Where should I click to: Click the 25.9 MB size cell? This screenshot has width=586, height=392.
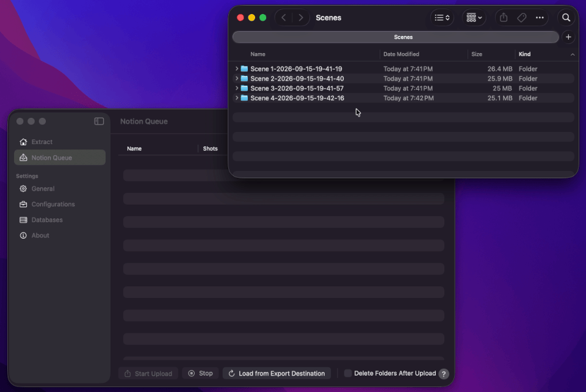[500, 79]
